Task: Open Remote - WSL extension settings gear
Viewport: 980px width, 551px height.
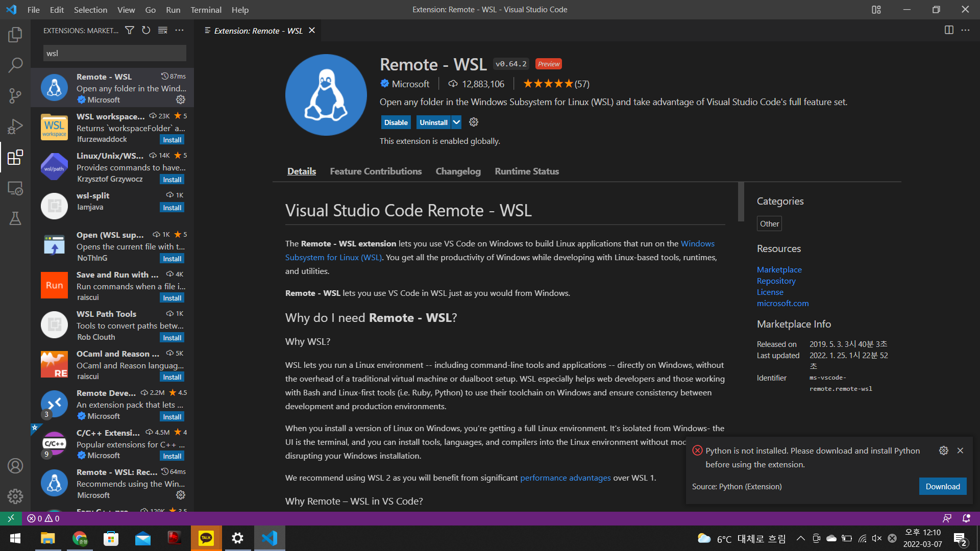Action: [474, 122]
